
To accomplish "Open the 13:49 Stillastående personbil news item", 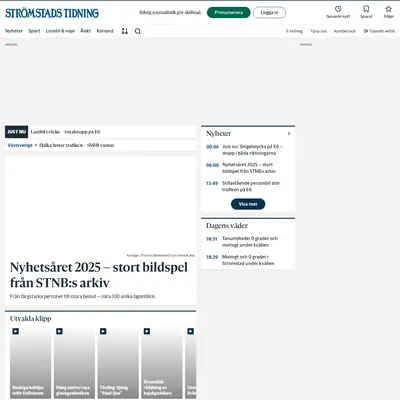I will [248, 186].
